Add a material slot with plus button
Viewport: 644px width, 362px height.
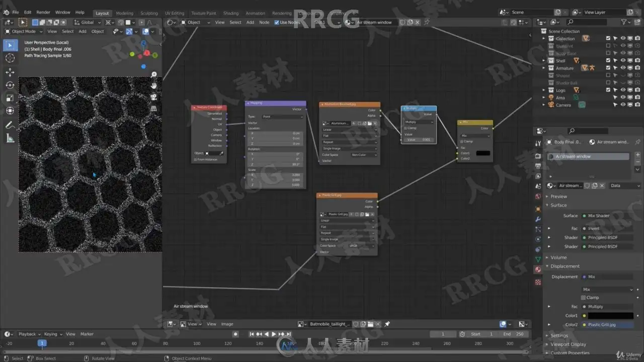(x=638, y=155)
